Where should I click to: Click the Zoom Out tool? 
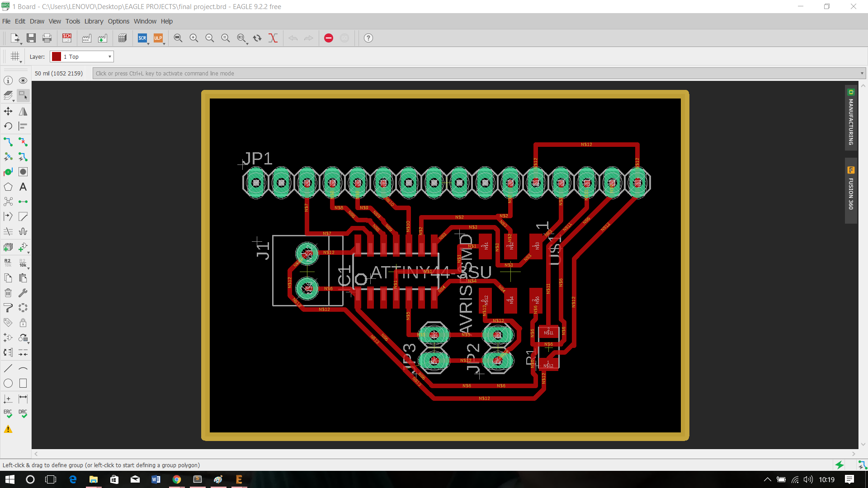click(209, 38)
